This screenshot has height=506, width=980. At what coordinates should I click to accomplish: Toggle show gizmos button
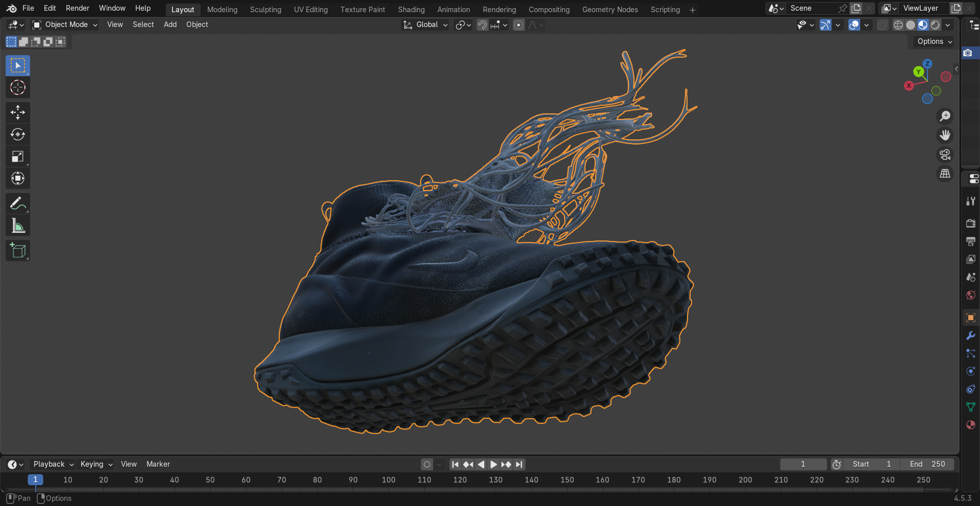pos(825,25)
